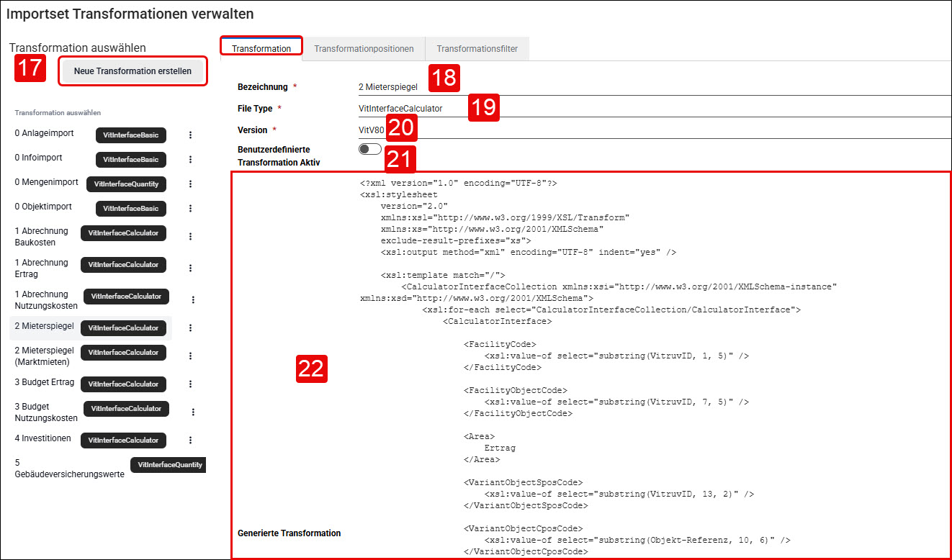The image size is (952, 560).
Task: Open three-dot menu for 0 Infoimport
Action: pos(190,159)
